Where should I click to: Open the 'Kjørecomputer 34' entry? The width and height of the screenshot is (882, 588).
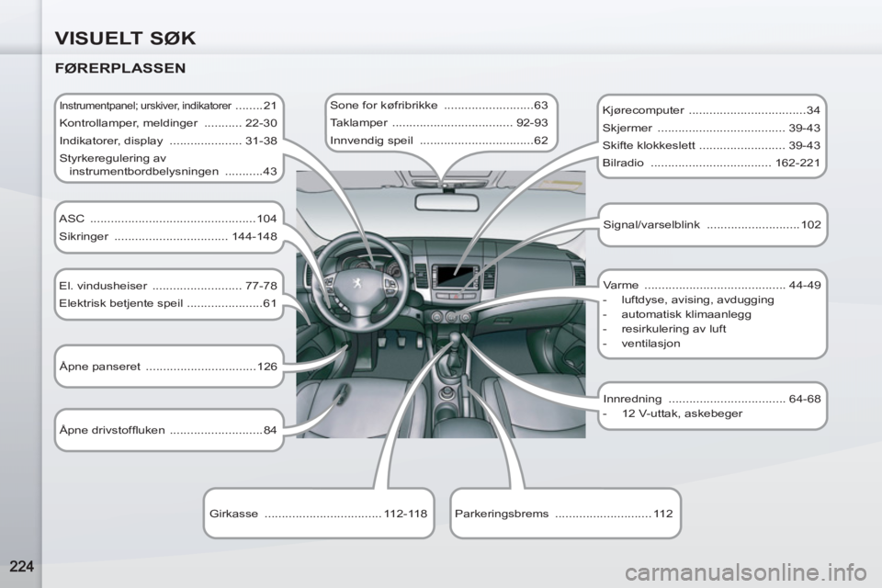point(711,110)
